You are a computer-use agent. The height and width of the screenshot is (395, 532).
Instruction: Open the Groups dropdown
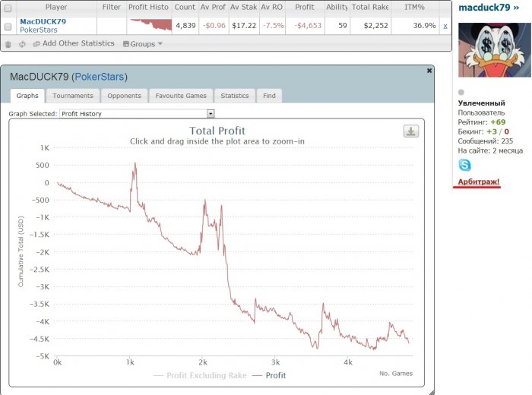coord(143,44)
